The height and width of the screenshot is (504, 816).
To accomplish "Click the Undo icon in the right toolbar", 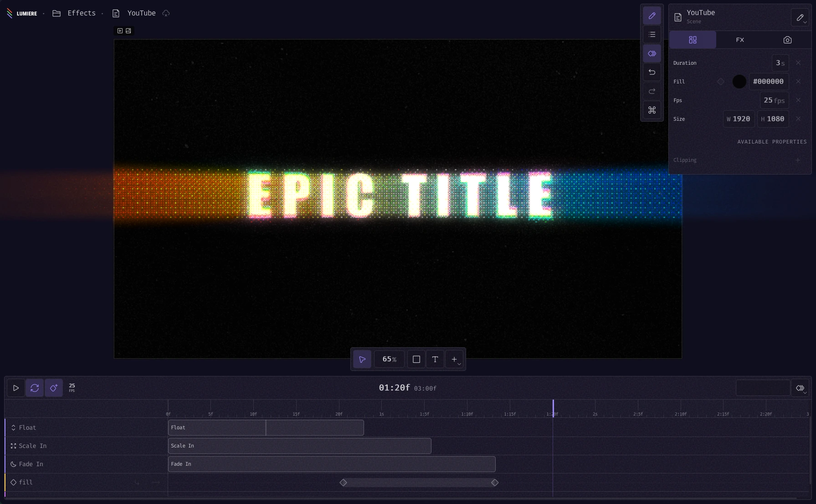I will point(652,72).
